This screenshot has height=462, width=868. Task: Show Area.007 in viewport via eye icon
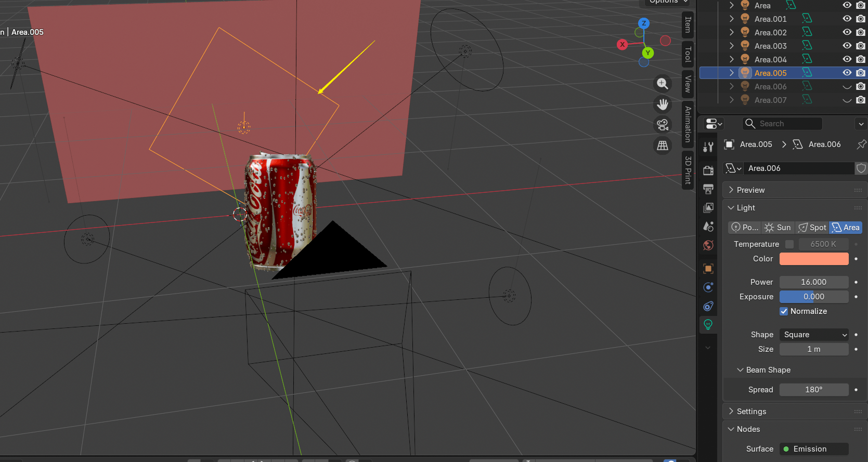(847, 100)
